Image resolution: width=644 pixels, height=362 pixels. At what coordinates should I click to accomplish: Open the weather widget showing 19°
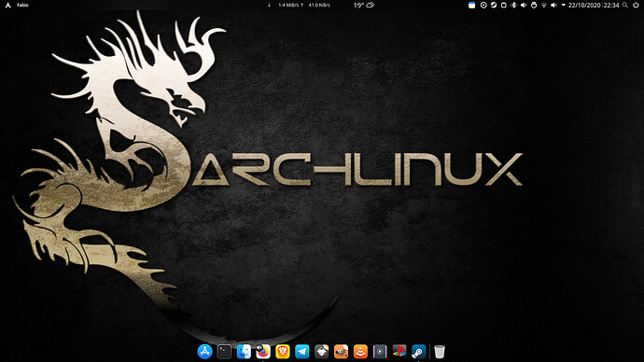point(364,5)
